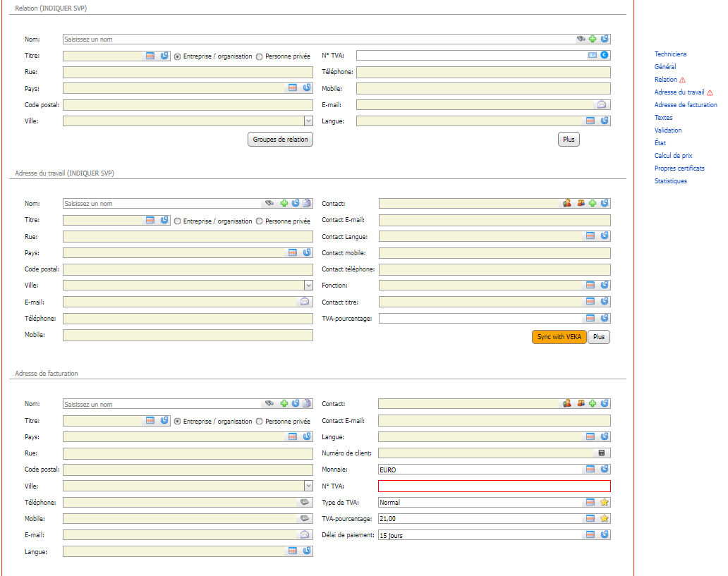This screenshot has height=576, width=728.
Task: Go to Techniciens section link
Action: [670, 54]
